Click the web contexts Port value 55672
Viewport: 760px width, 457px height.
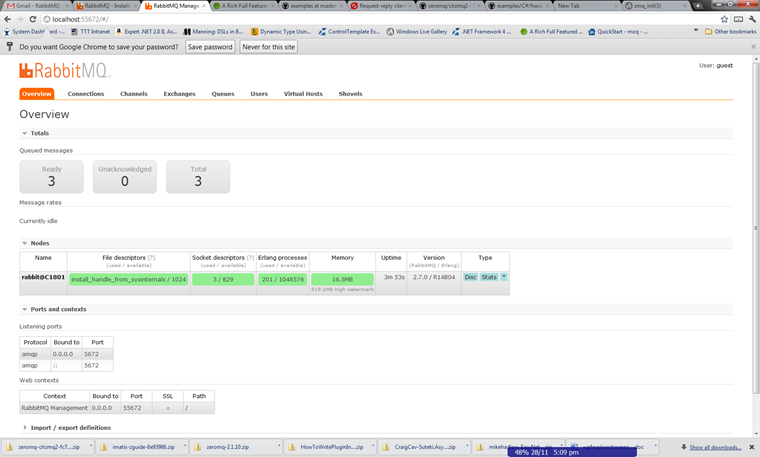(x=132, y=408)
